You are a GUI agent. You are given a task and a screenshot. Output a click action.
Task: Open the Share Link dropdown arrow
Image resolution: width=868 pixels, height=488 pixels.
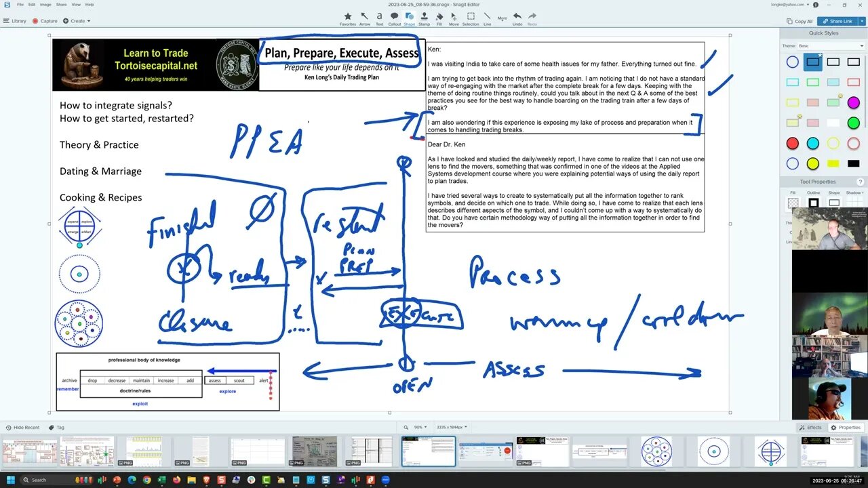(x=862, y=21)
